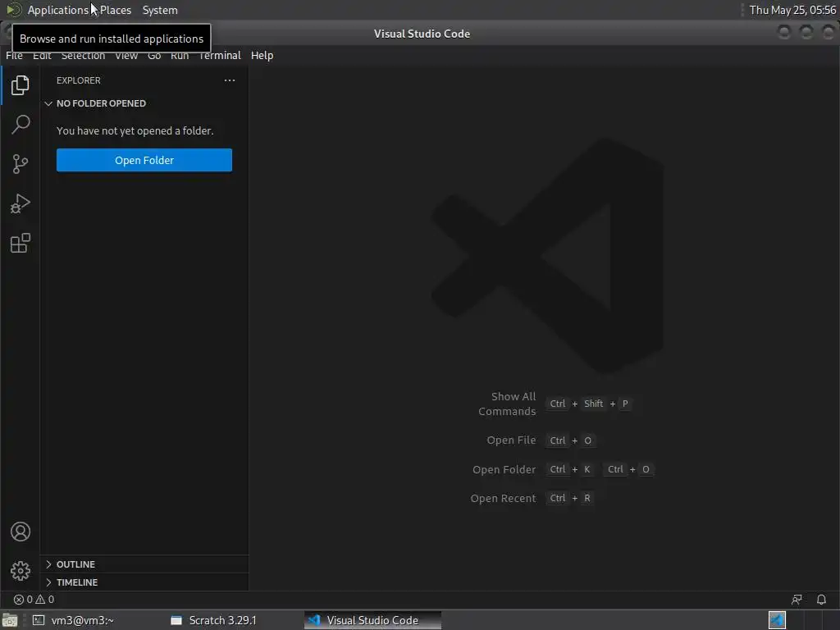This screenshot has width=840, height=630.
Task: Click the VS Code tray icon in bottom panel
Action: [x=777, y=620]
